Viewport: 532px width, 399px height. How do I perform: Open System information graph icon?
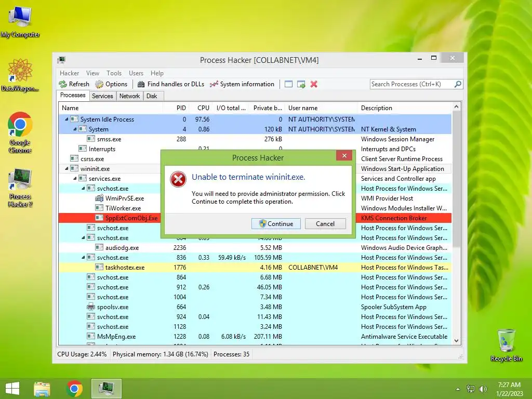[x=214, y=84]
